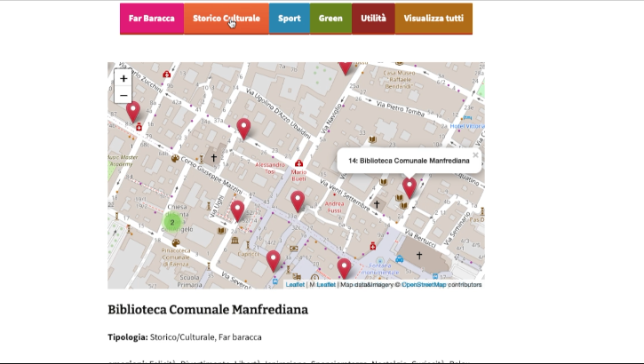
Task: Select the red pin cut off at map top
Action: coord(346,67)
